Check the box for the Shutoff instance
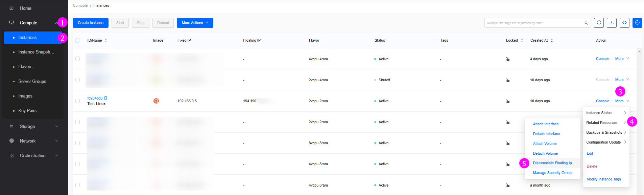The height and width of the screenshot is (195, 644). click(x=77, y=80)
